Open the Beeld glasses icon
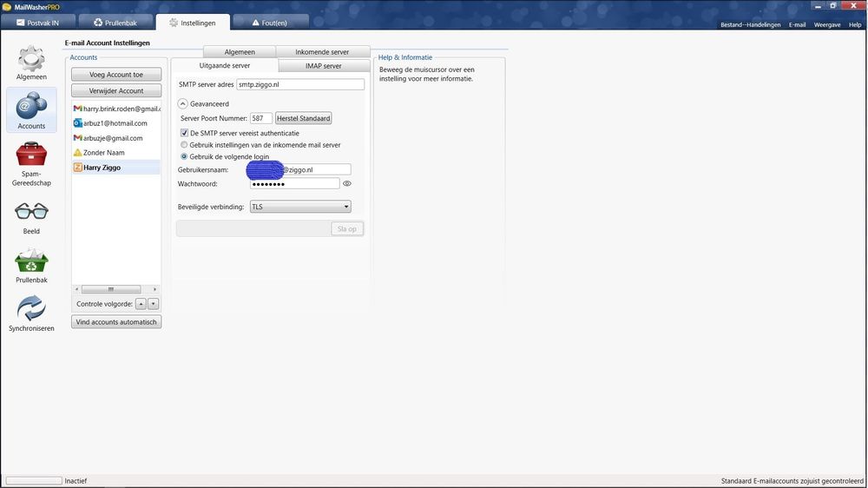Screen dimensions: 868x488 tap(31, 211)
